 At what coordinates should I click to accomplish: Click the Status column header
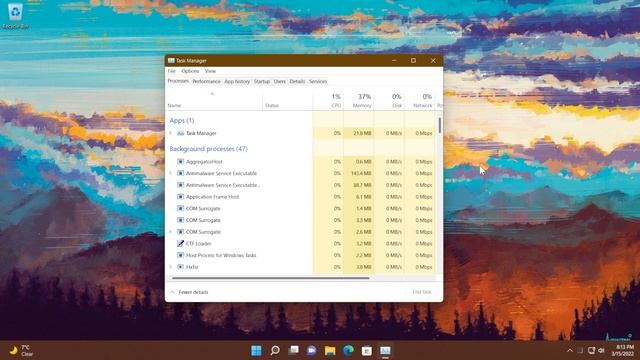click(x=288, y=101)
